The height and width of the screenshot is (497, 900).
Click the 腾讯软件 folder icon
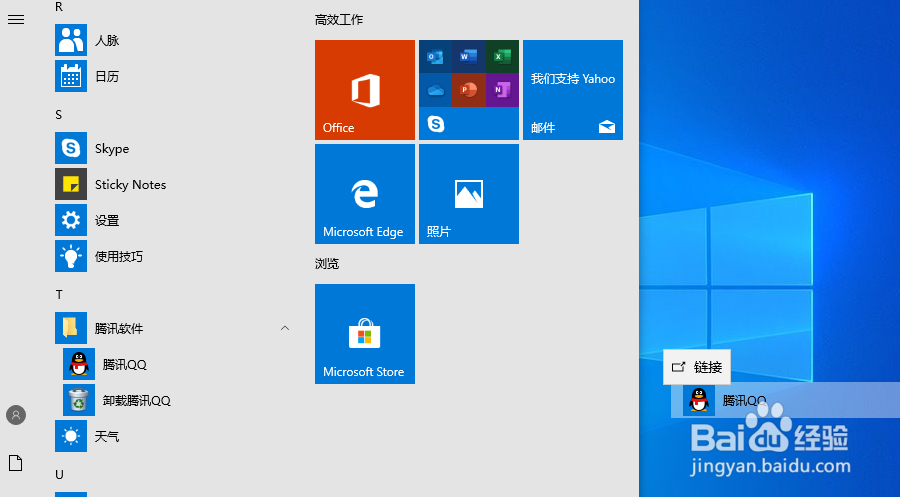71,328
